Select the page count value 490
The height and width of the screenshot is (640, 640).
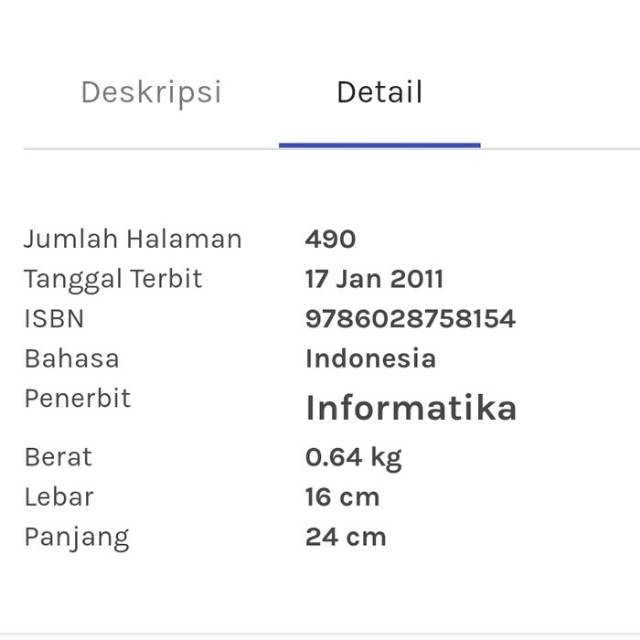pyautogui.click(x=330, y=239)
